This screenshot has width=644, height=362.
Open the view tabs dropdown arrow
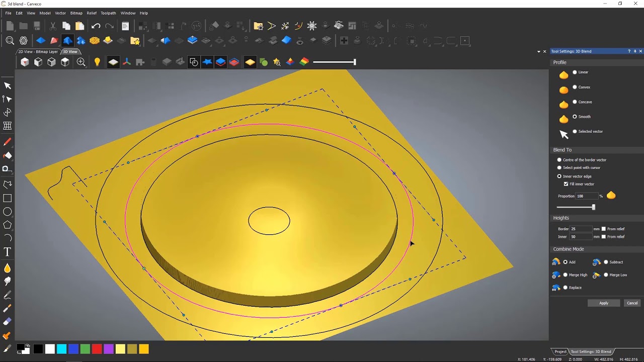pos(538,51)
